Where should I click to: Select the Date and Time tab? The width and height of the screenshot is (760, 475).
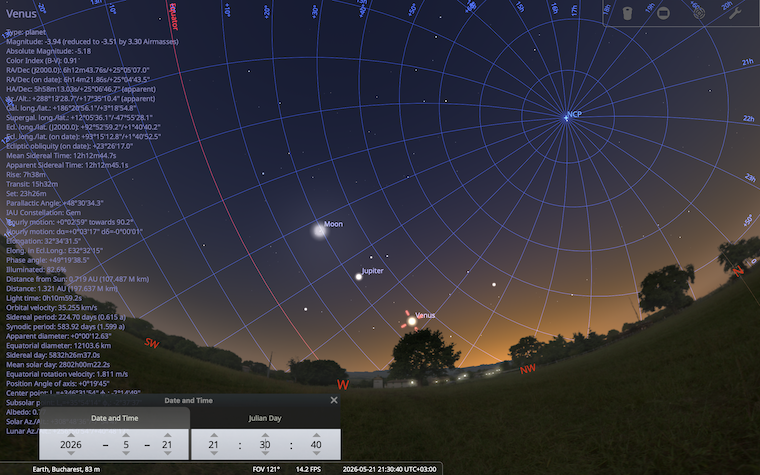[x=114, y=418]
